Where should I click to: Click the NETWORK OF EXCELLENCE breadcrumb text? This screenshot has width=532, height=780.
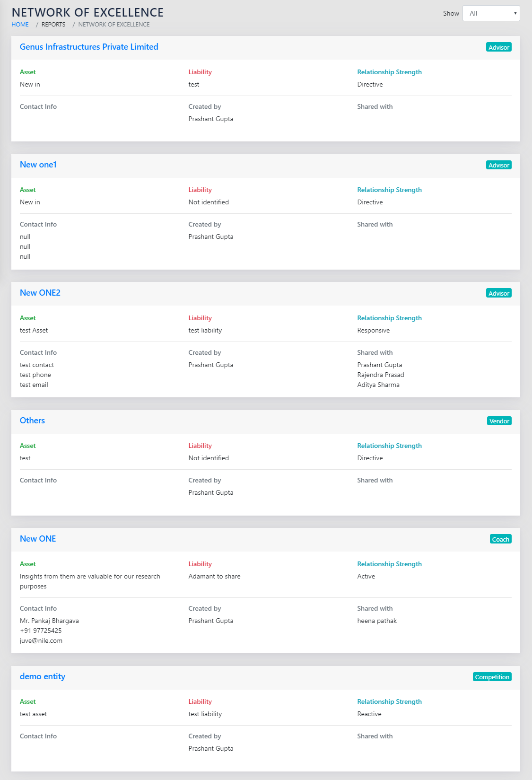pos(114,25)
